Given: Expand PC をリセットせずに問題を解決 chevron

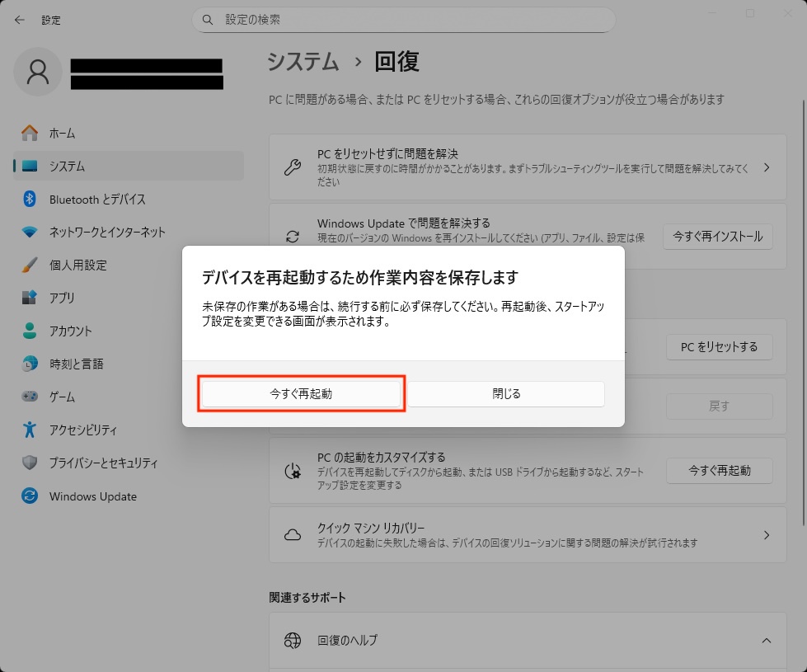Looking at the screenshot, I should 766,167.
